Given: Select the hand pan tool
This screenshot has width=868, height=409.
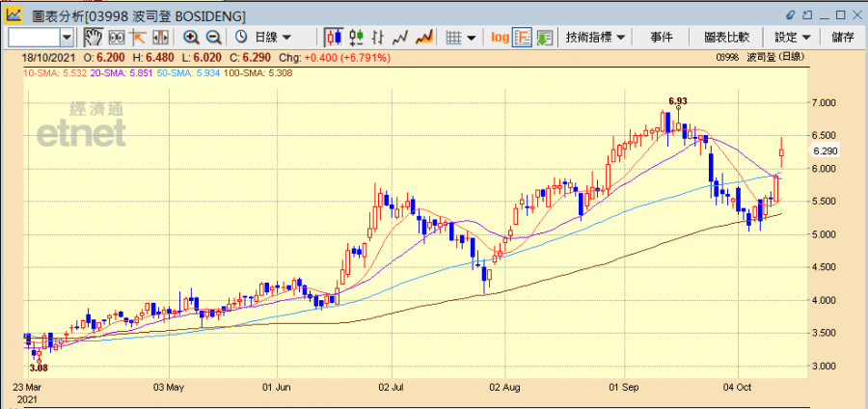Looking at the screenshot, I should point(93,37).
